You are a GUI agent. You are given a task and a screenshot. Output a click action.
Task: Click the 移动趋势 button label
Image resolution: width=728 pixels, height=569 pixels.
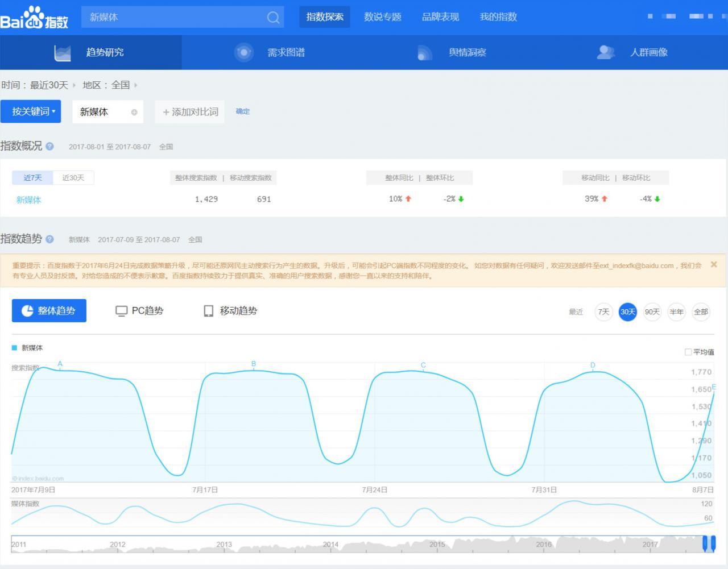(x=238, y=311)
